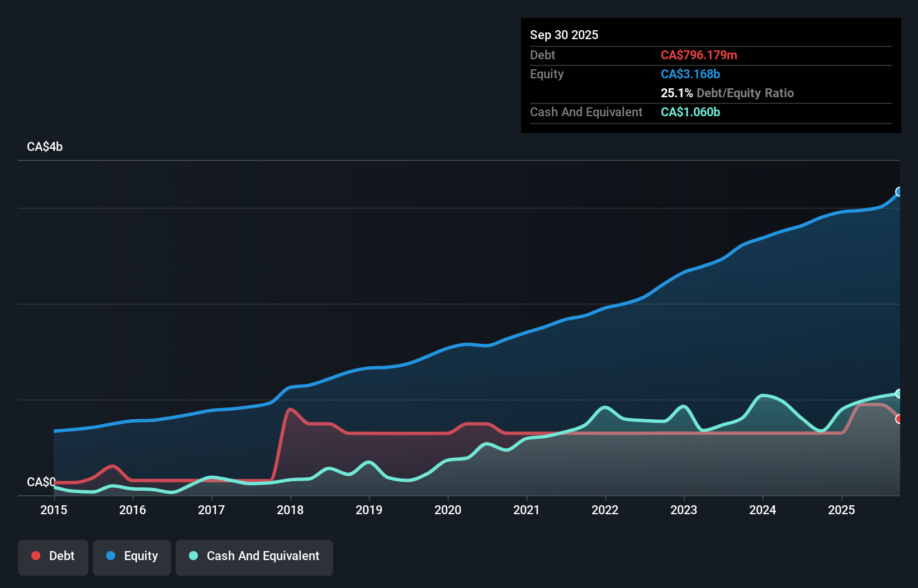The width and height of the screenshot is (918, 588).
Task: Click the red Debt endpoint marker on the chart
Action: (x=899, y=419)
